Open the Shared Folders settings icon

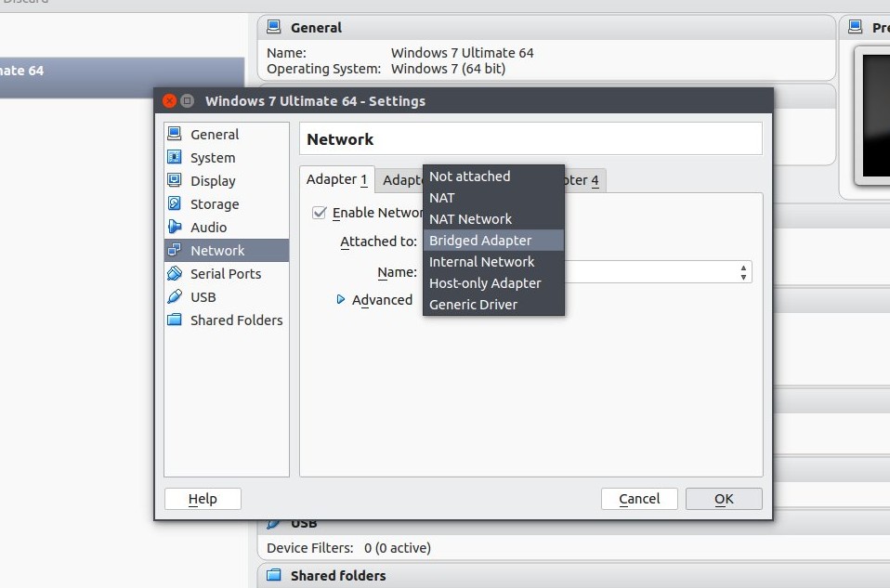175,320
